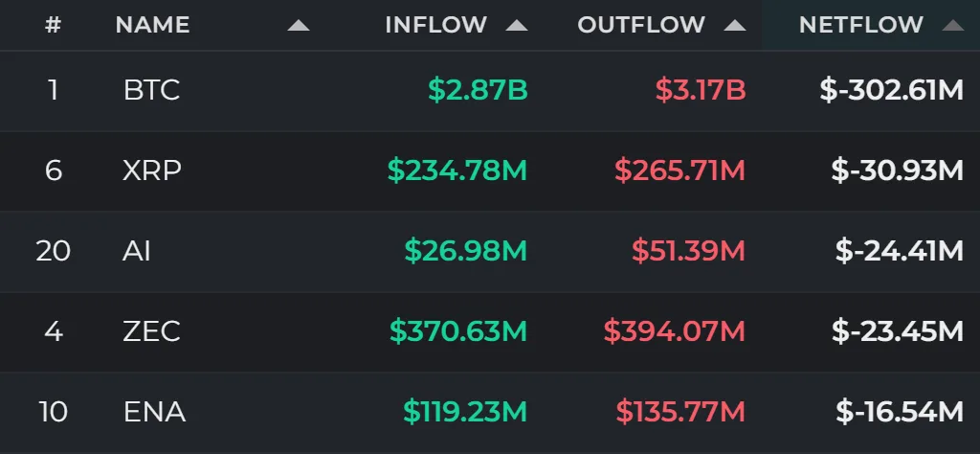This screenshot has width=980, height=454.
Task: Click ENA inflow value $119.23M
Action: pos(466,412)
